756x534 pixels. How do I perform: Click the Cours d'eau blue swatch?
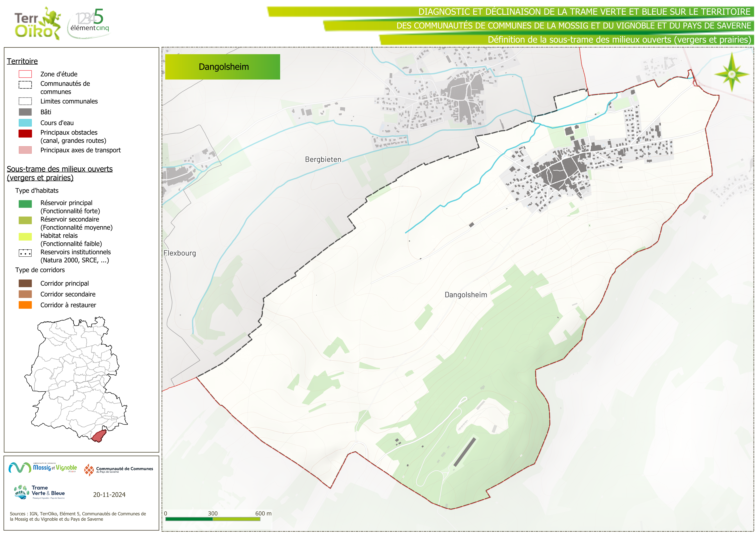tap(25, 123)
